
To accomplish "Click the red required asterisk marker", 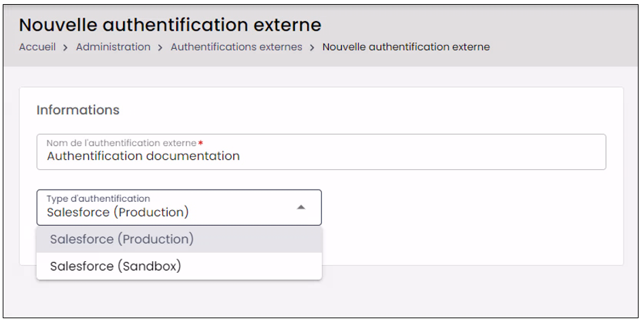I will [x=200, y=143].
